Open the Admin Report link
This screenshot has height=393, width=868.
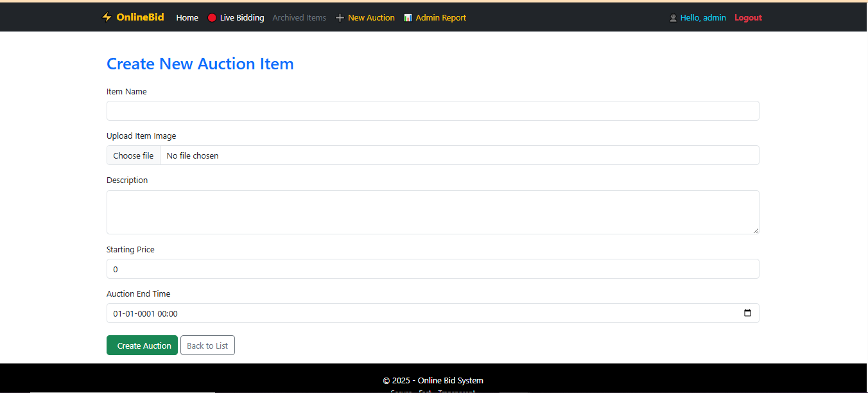pyautogui.click(x=440, y=18)
